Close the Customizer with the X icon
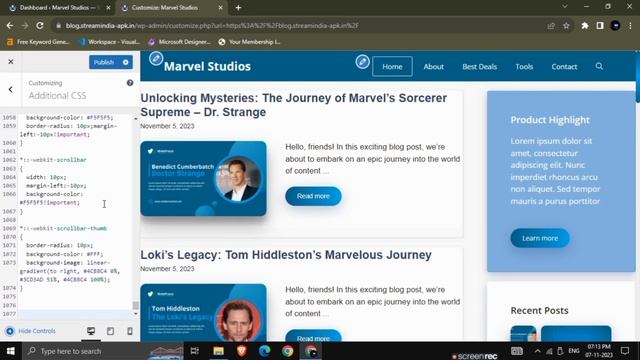The width and height of the screenshot is (640, 360). point(11,62)
